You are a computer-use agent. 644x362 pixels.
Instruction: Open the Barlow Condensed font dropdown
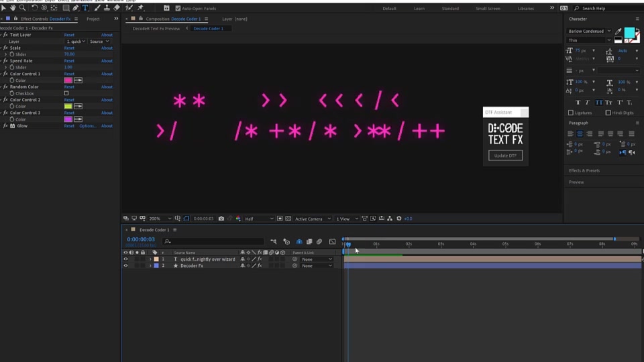589,32
